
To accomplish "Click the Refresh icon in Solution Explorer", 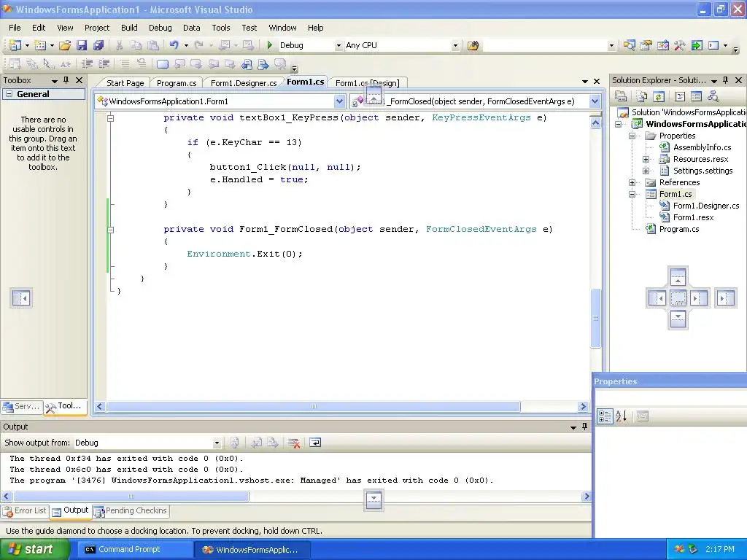I will pyautogui.click(x=659, y=97).
